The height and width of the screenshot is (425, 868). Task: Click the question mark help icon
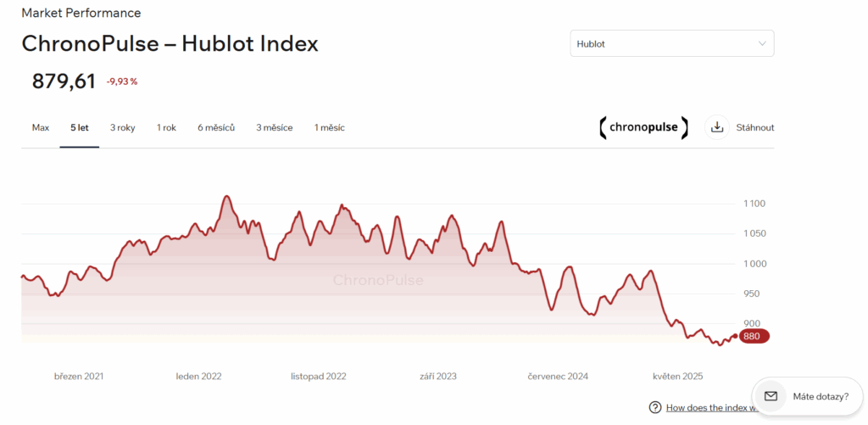click(655, 407)
